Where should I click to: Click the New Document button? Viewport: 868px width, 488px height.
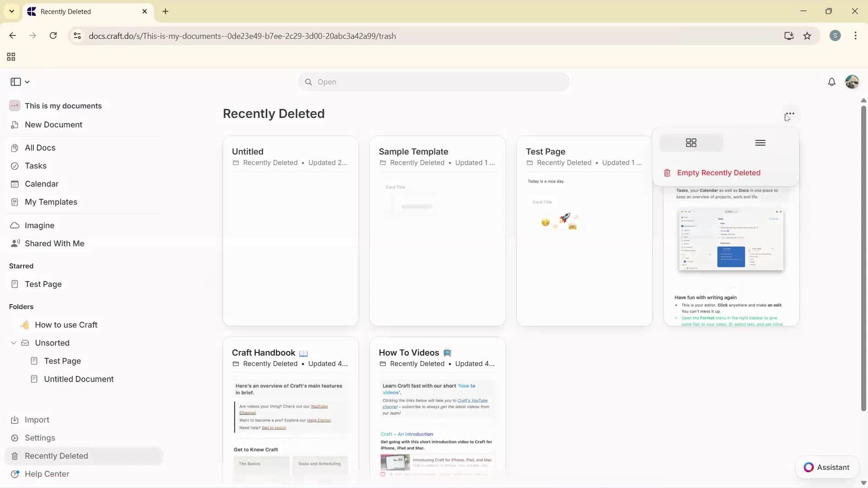point(53,125)
